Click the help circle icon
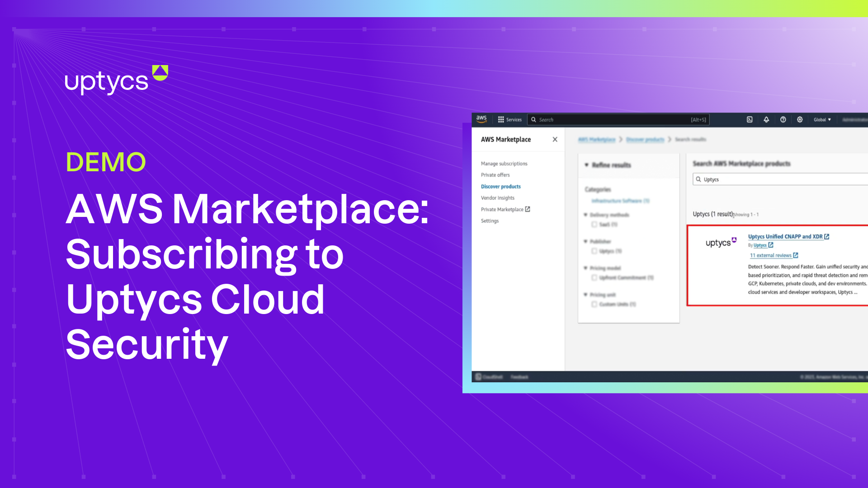 (783, 120)
